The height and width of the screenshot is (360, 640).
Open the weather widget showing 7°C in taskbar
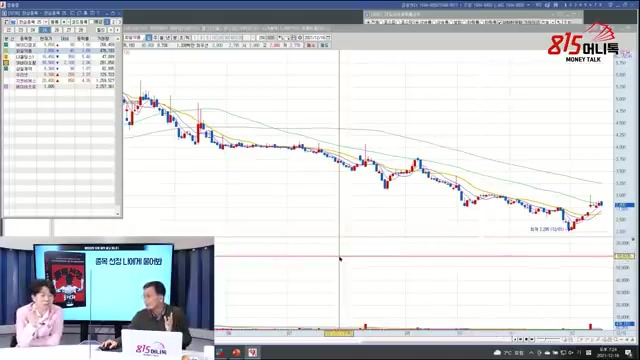509,353
